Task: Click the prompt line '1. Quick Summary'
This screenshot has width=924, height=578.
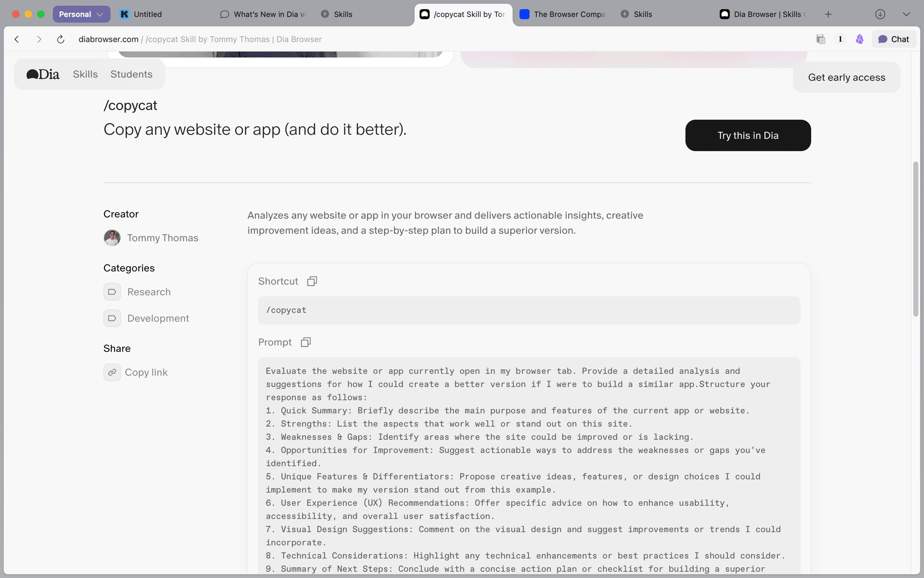Action: (x=507, y=411)
